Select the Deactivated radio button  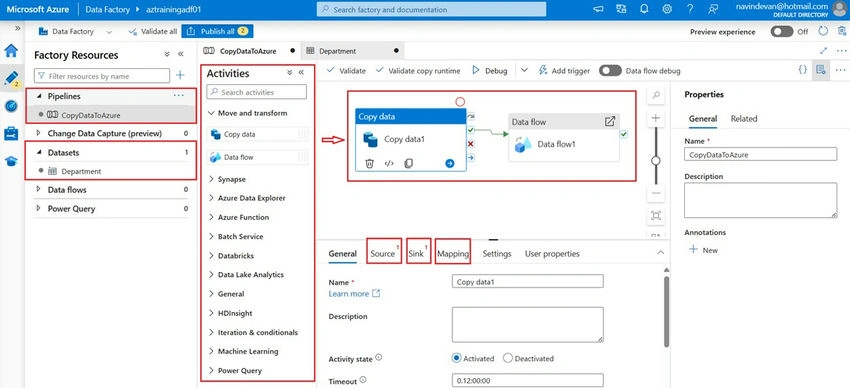click(x=507, y=358)
